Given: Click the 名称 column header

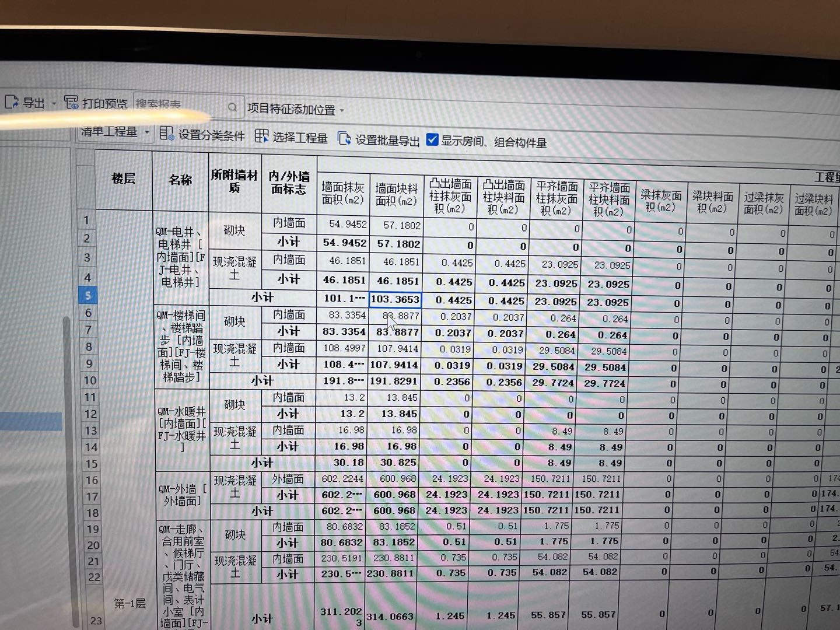Looking at the screenshot, I should (180, 180).
